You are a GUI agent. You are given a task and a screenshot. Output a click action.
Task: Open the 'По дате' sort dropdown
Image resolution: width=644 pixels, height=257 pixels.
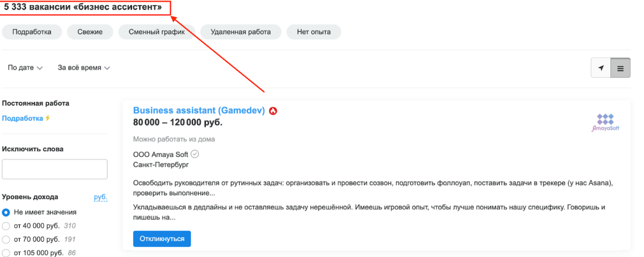coord(25,68)
